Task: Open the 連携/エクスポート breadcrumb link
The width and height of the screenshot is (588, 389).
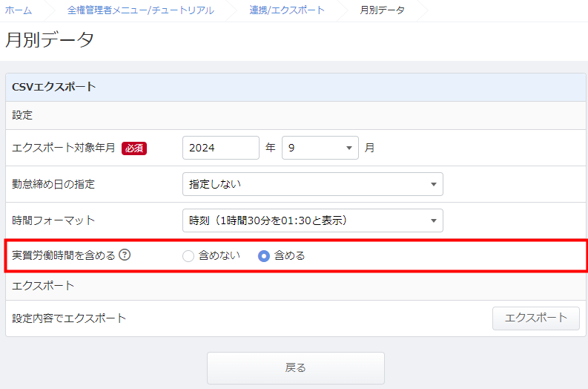Action: click(x=287, y=10)
